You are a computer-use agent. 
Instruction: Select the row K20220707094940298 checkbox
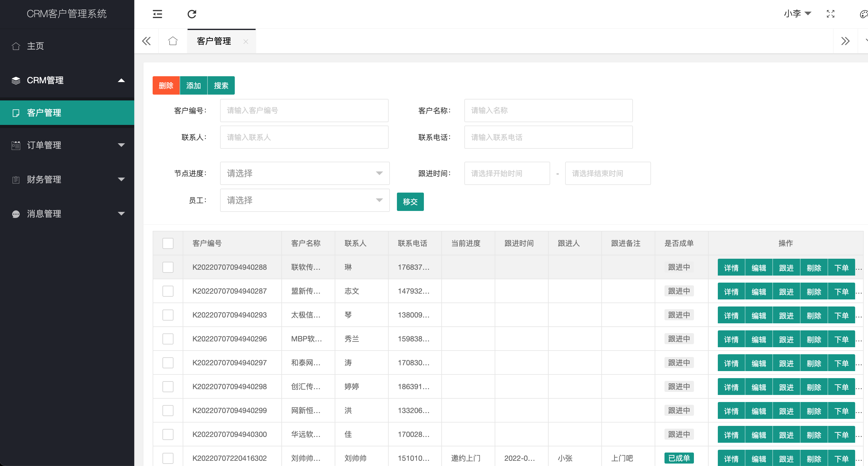click(168, 387)
